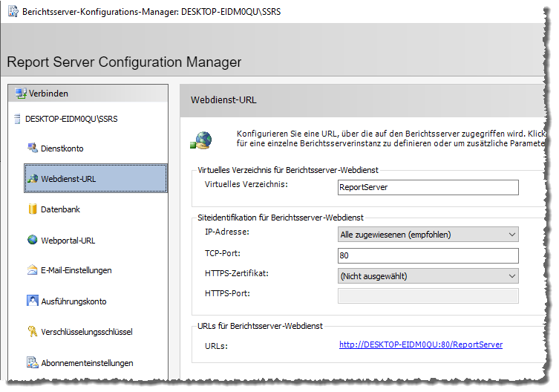Click the Dienstkonto icon in sidebar
Screen dimensions: 559x392
point(33,148)
